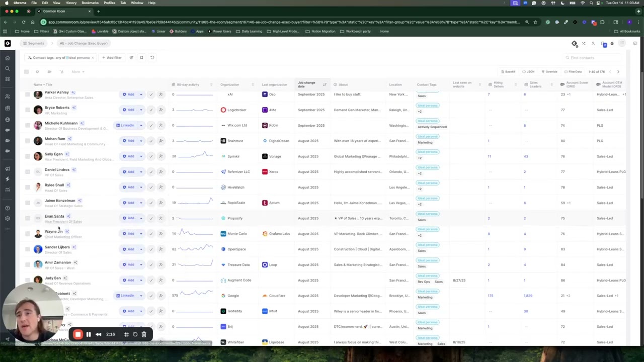Click the save segment bookmark icon
This screenshot has width=644, height=362.
tap(141, 57)
